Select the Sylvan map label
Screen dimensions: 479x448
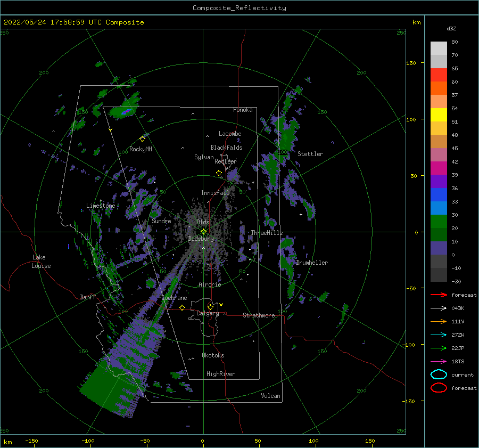click(x=204, y=157)
